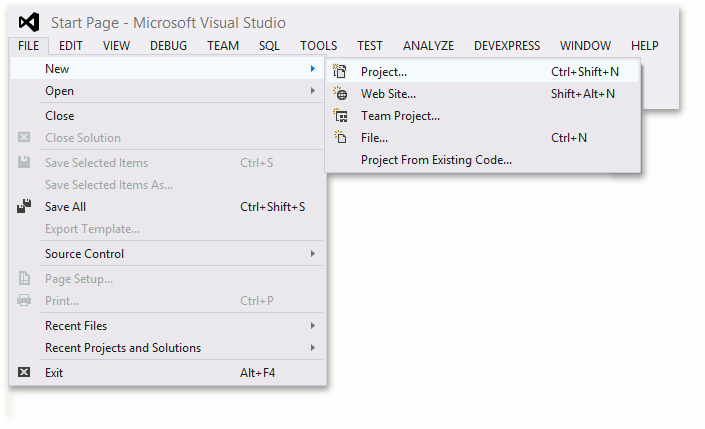This screenshot has height=429, width=705.
Task: Click the Print printer icon
Action: click(x=25, y=301)
